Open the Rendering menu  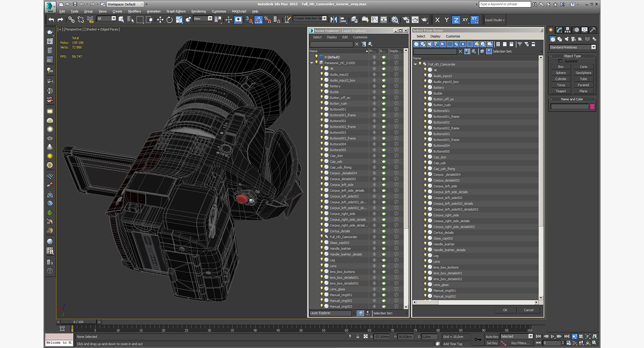[198, 11]
